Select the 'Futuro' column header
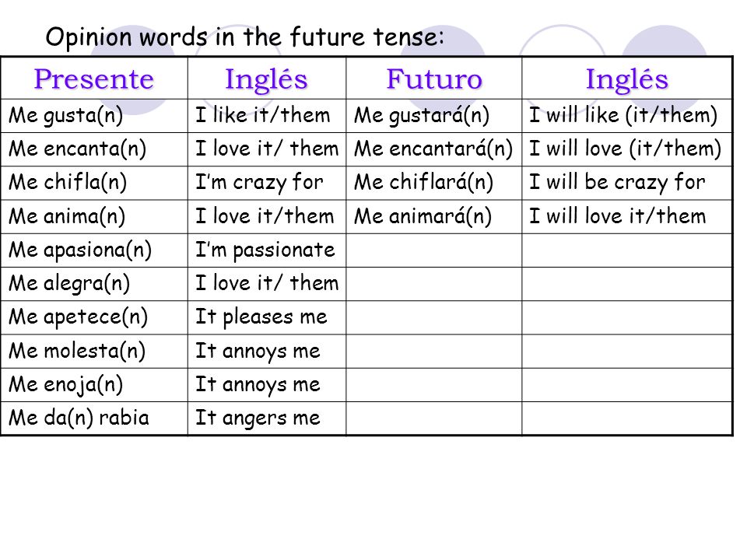This screenshot has width=747, height=560. pyautogui.click(x=434, y=79)
